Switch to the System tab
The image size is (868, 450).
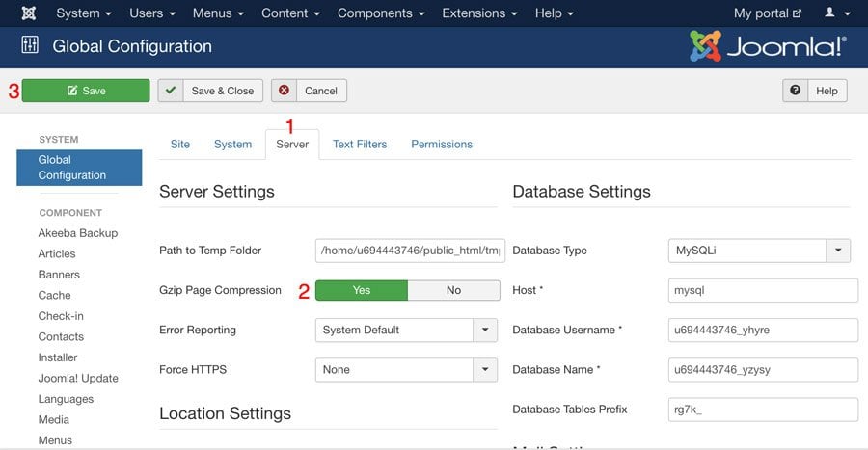coord(232,145)
